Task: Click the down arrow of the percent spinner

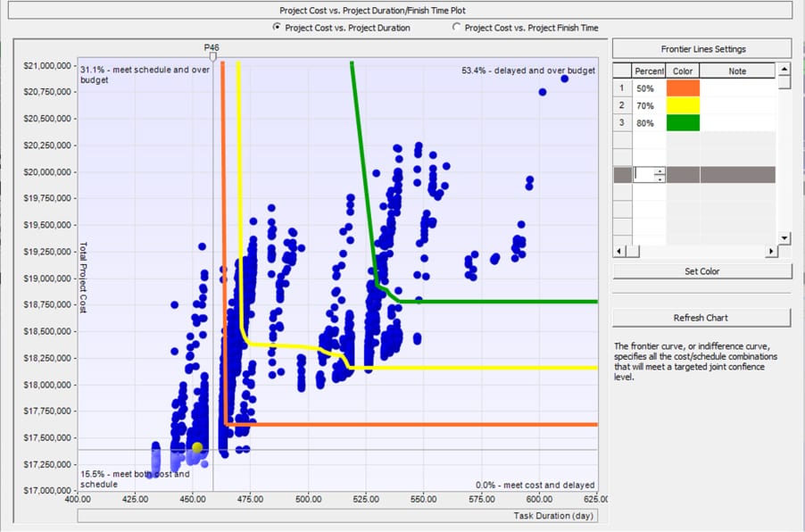Action: pyautogui.click(x=660, y=179)
